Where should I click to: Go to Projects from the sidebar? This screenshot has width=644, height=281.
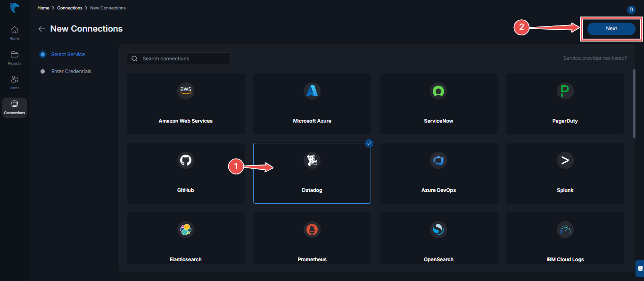click(x=14, y=58)
